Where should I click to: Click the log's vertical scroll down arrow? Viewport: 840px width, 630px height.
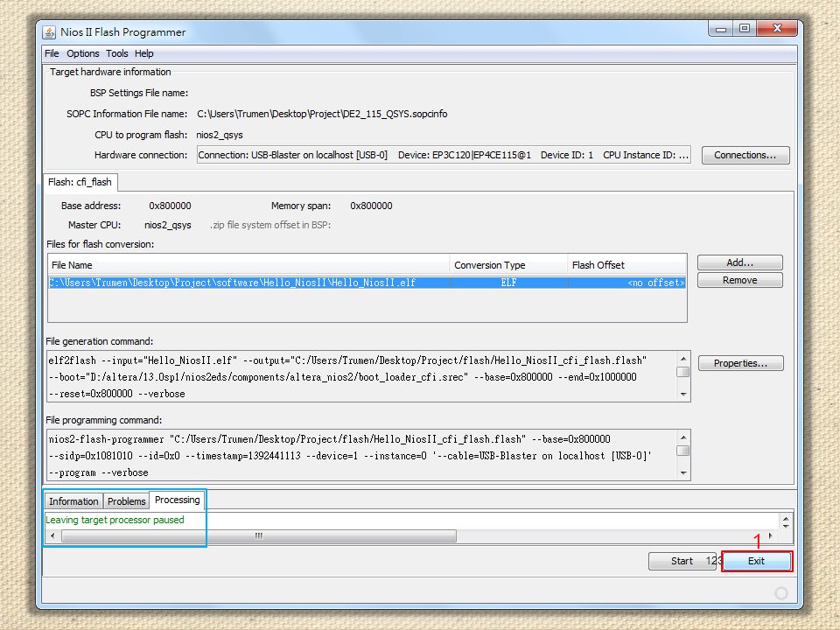click(786, 526)
